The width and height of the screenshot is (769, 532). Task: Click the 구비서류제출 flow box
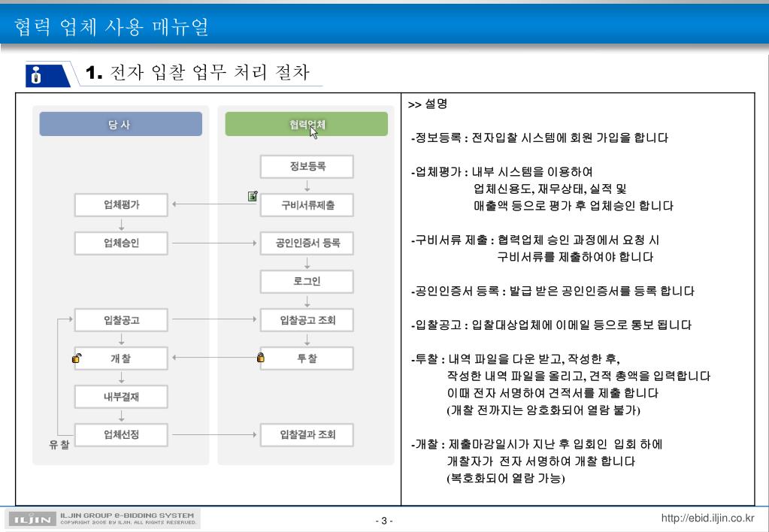pos(307,205)
